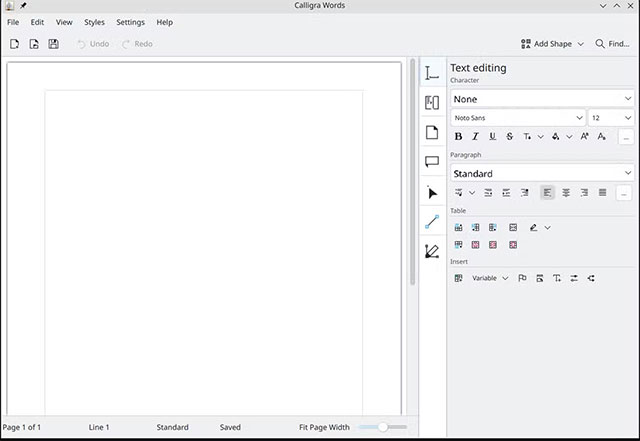
Task: Click the background fill color bucket icon
Action: pyautogui.click(x=556, y=136)
